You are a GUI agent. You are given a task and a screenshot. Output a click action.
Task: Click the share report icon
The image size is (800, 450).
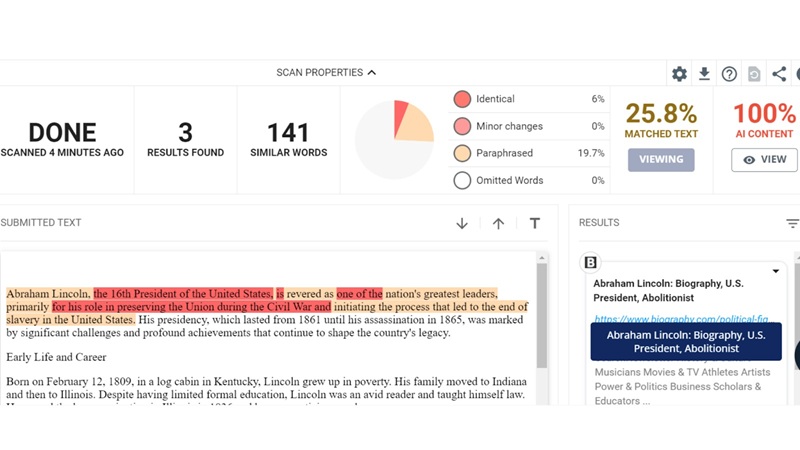779,74
